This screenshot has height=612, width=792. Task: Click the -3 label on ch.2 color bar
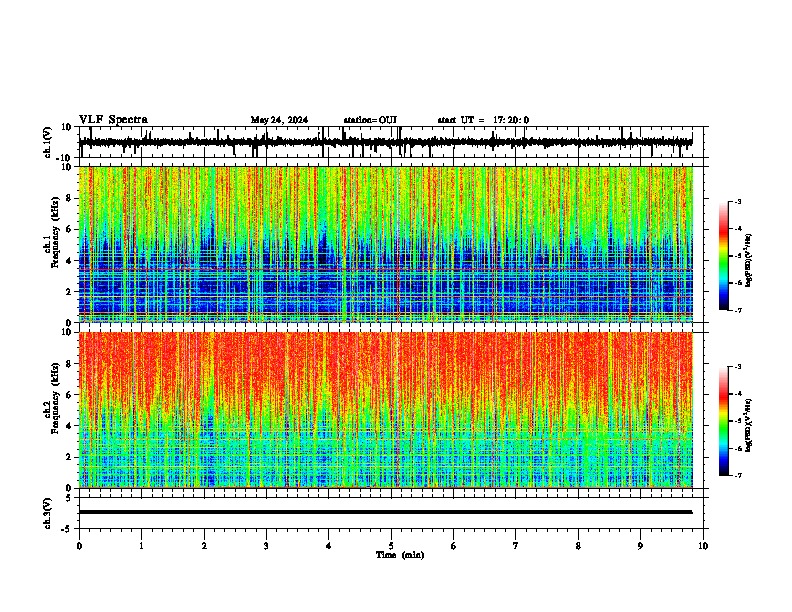738,367
